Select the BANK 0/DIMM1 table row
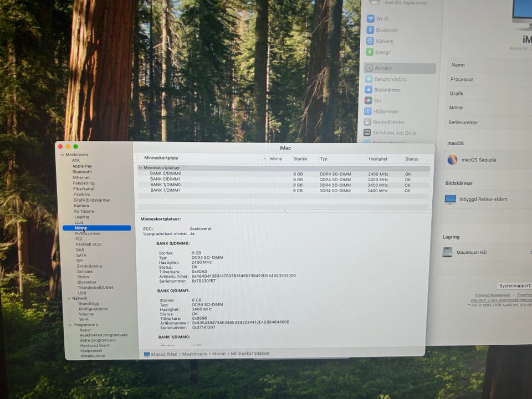This screenshot has width=532, height=399. (x=284, y=179)
